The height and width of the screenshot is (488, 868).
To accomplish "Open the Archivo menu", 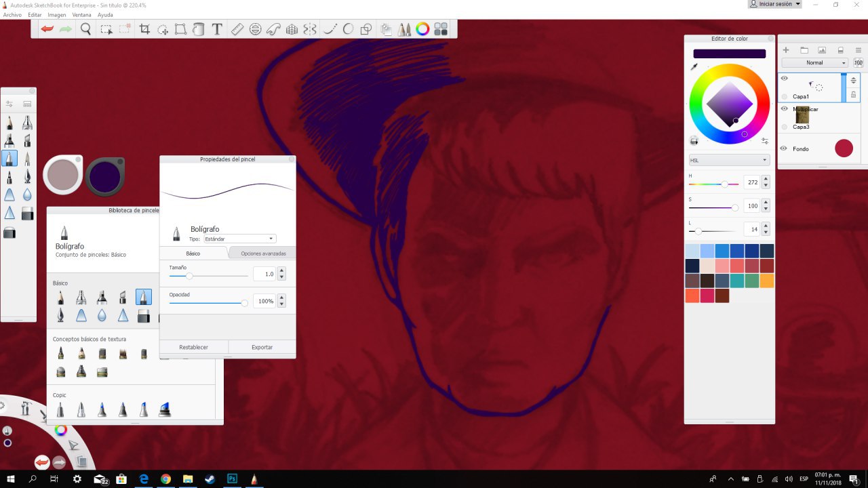I will pyautogui.click(x=12, y=14).
